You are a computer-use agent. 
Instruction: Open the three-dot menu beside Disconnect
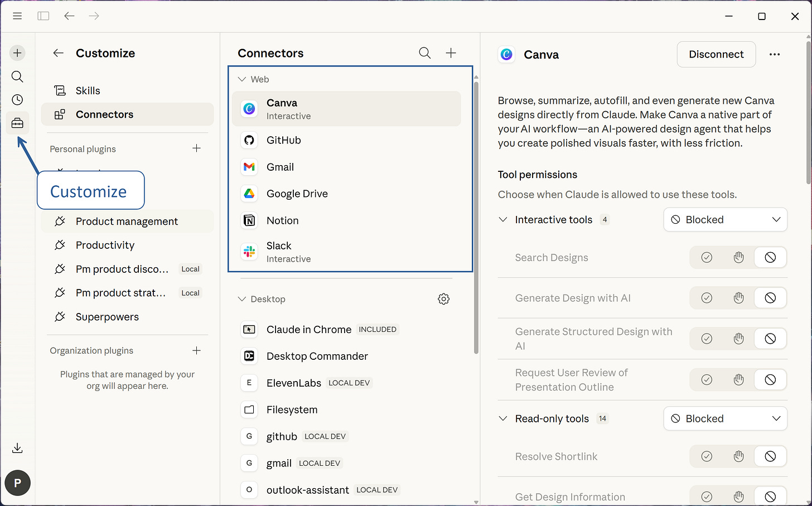click(x=775, y=54)
